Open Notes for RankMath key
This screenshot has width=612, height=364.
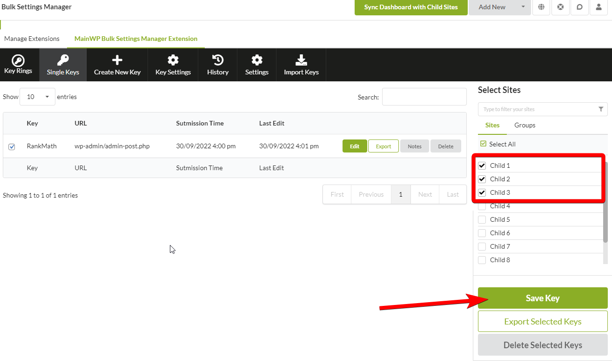[x=415, y=146]
